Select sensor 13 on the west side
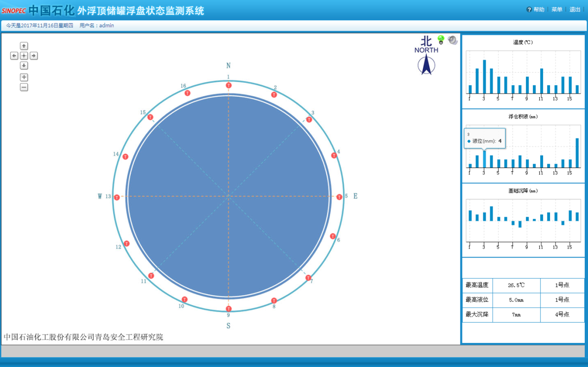The image size is (588, 367). click(117, 197)
